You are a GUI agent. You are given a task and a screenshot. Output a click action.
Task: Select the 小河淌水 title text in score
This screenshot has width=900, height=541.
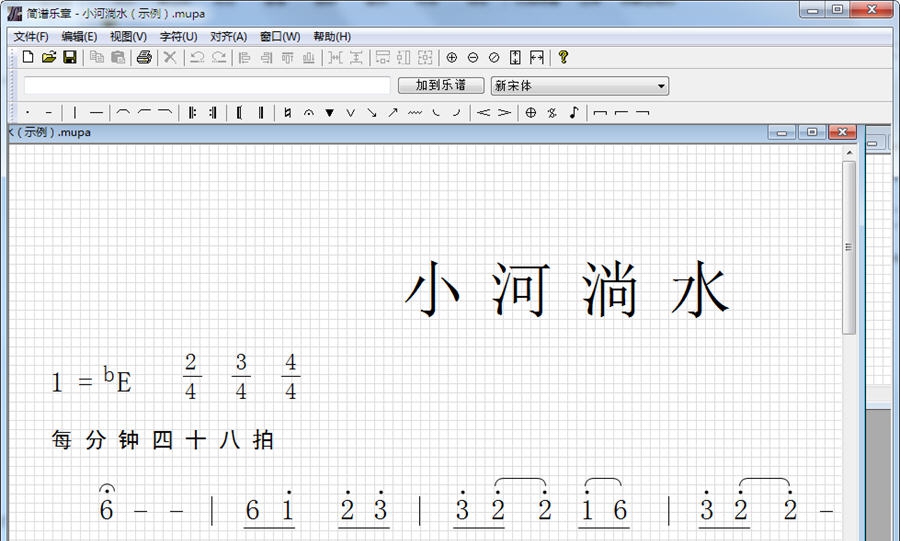pos(567,289)
